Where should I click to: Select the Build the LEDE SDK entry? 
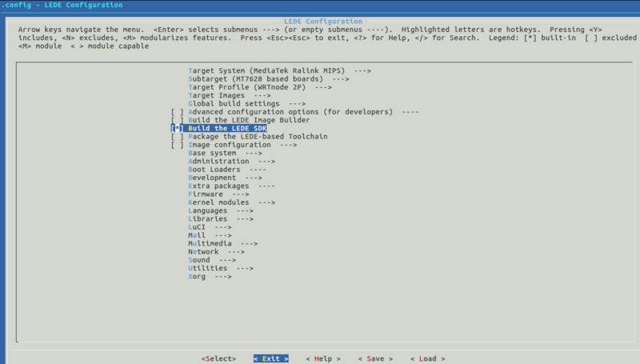[227, 128]
